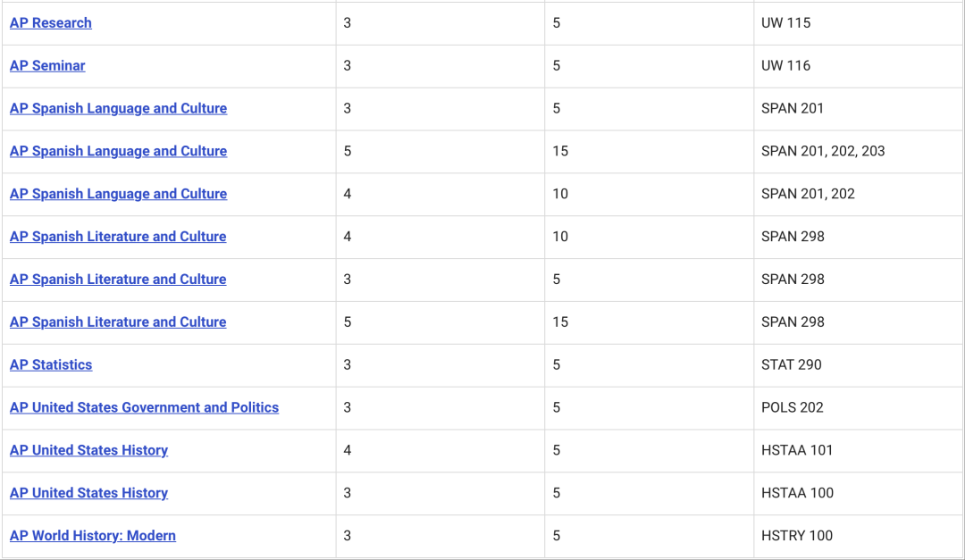Open AP United States History link for HSTAA 100
Viewport: 965px width, 560px height.
88,493
